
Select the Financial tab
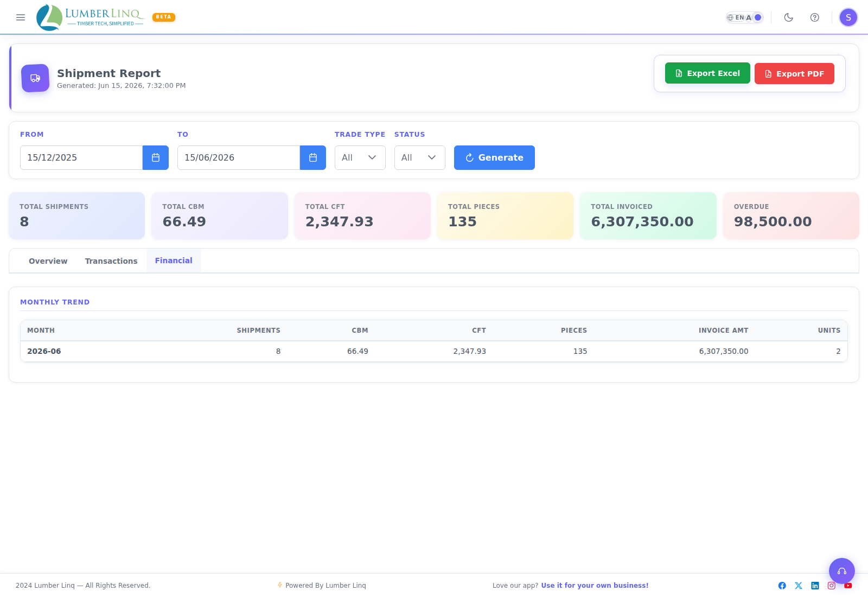click(174, 261)
